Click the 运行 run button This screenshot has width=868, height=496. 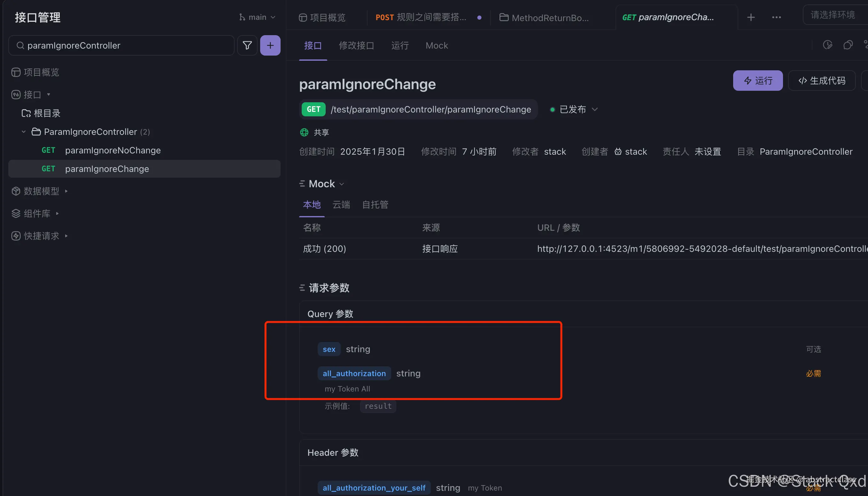758,81
